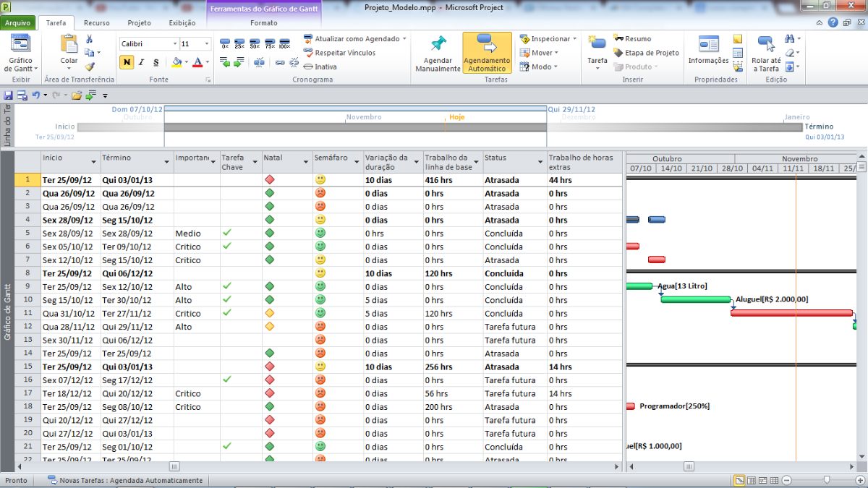Switch to the Recurso tab

[x=96, y=22]
